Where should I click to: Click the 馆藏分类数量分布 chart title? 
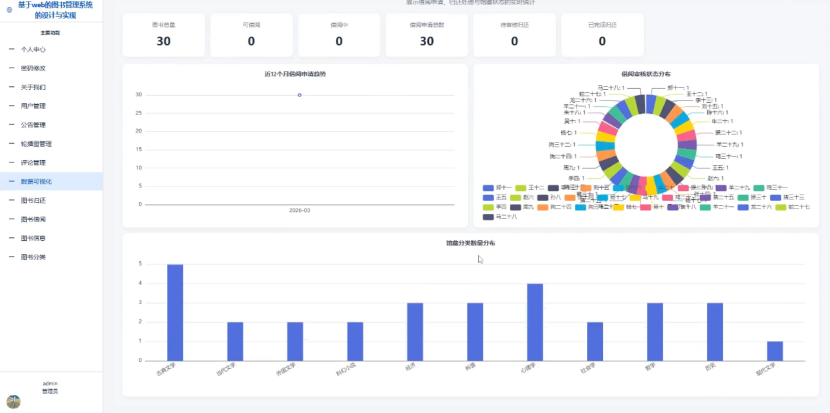471,243
